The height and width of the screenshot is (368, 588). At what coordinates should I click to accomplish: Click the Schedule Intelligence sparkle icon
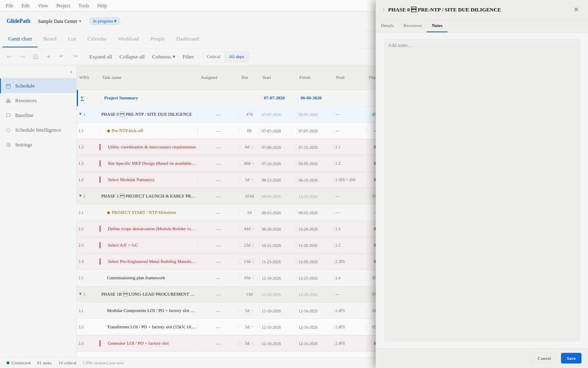click(8, 130)
